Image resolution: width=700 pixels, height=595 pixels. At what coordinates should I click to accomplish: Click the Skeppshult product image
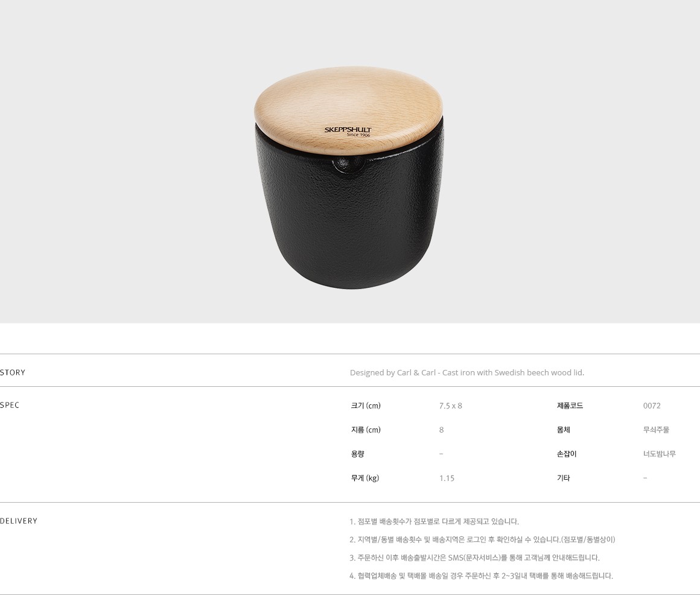349,177
